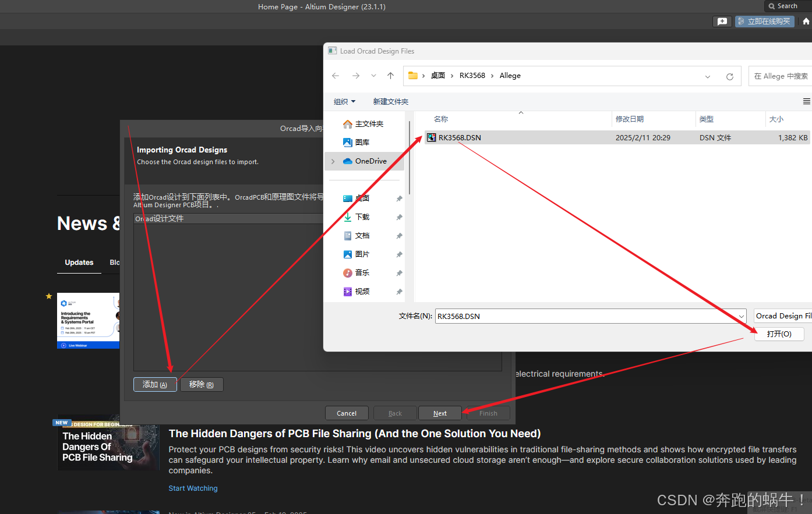Viewport: 812px width, 514px height.
Task: Unpin 视频 using its pin icon
Action: (x=399, y=292)
